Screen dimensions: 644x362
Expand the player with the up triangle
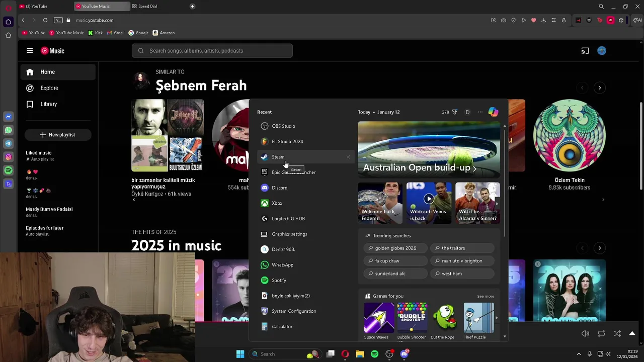point(632,333)
